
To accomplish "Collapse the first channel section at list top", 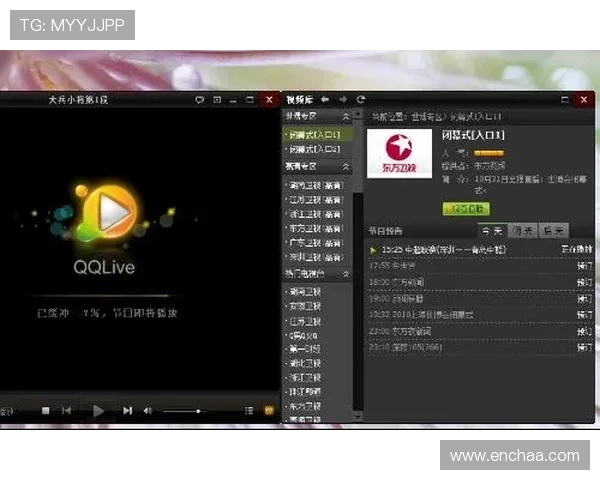I will pyautogui.click(x=346, y=116).
